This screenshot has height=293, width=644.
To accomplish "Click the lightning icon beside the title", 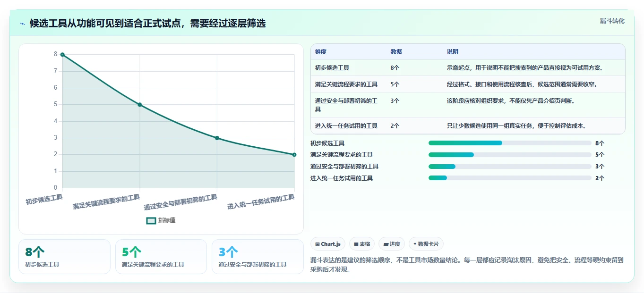I will 22,24.
